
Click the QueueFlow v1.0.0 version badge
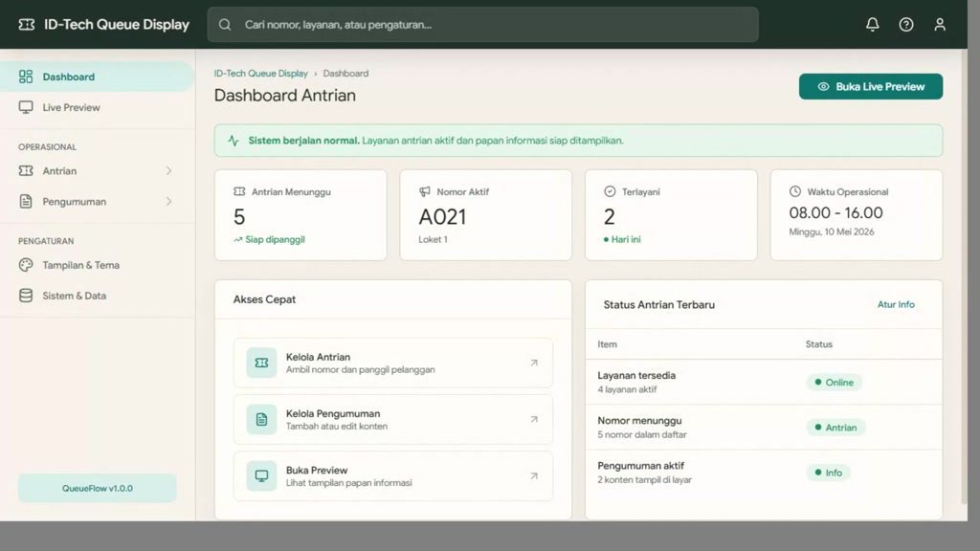click(x=97, y=488)
